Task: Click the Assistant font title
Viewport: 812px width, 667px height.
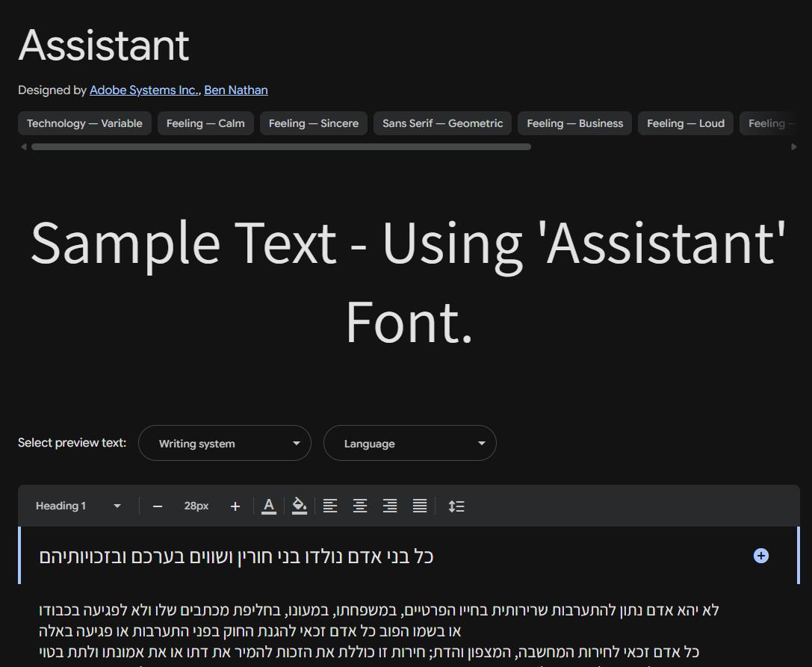Action: pos(104,45)
